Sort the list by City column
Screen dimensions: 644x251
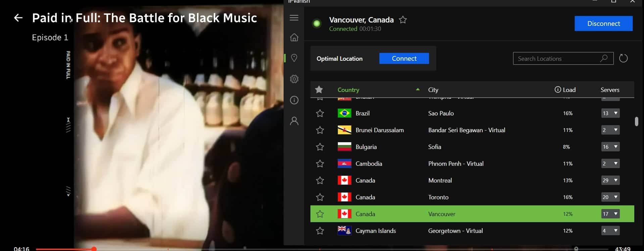(433, 90)
